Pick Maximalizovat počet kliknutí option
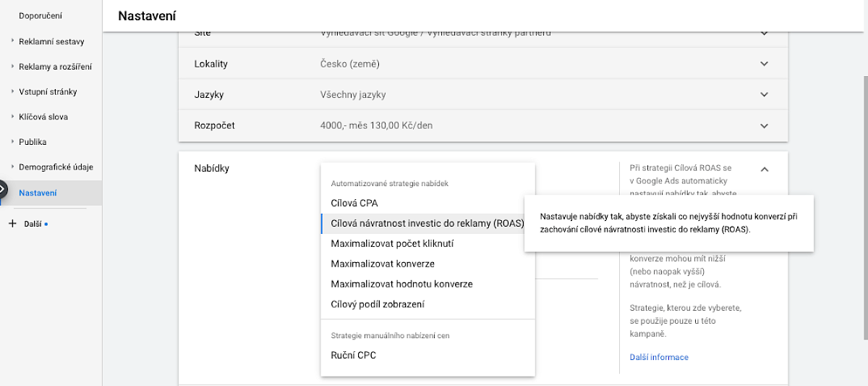Viewport: 868px width, 386px height. 392,244
